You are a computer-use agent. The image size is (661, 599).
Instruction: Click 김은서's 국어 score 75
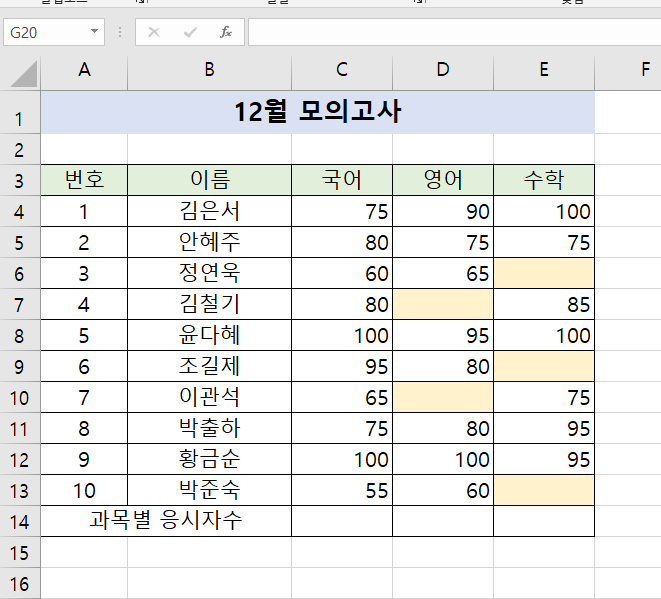pyautogui.click(x=342, y=211)
